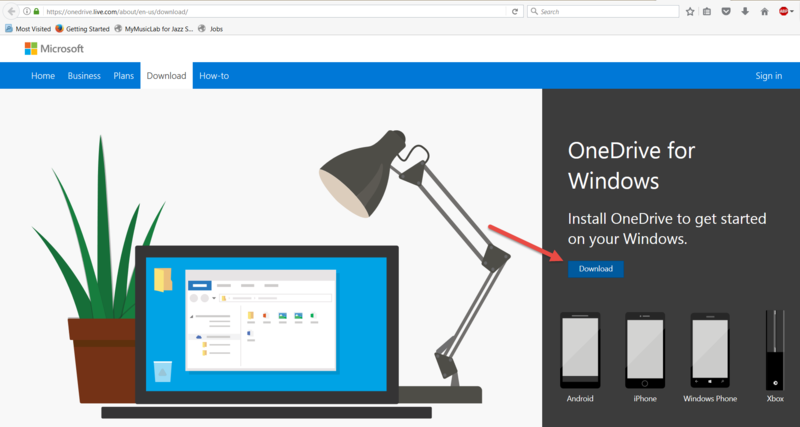800x427 pixels.
Task: Choose the iPhone device thumbnail
Action: tap(645, 352)
